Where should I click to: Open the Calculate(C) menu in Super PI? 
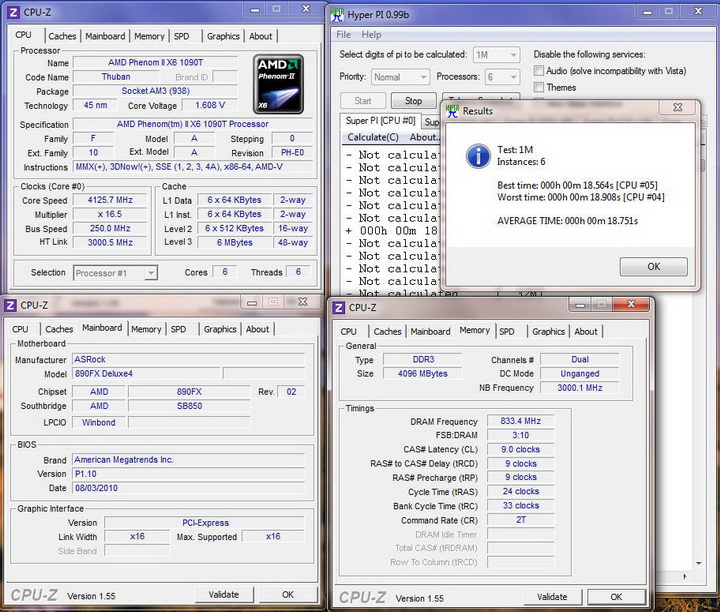pos(373,137)
